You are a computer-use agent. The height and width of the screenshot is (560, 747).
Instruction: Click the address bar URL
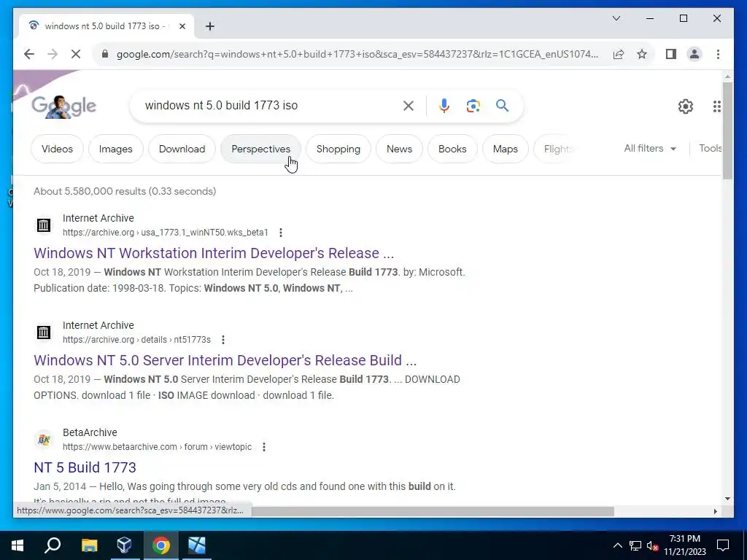[357, 54]
